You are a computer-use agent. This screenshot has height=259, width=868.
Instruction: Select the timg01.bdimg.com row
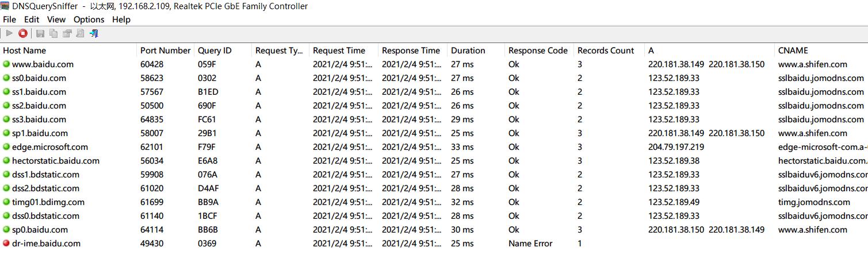[x=48, y=202]
